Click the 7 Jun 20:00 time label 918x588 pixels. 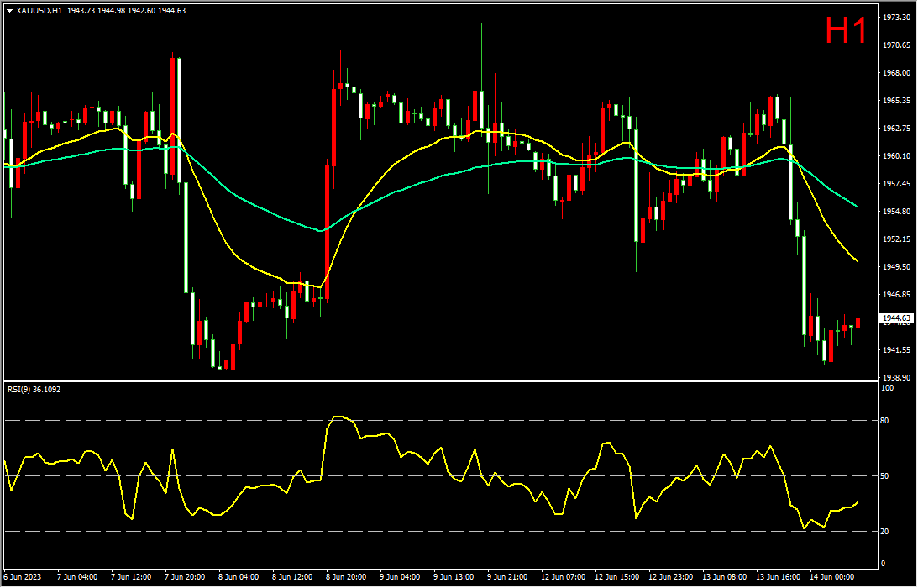(186, 577)
